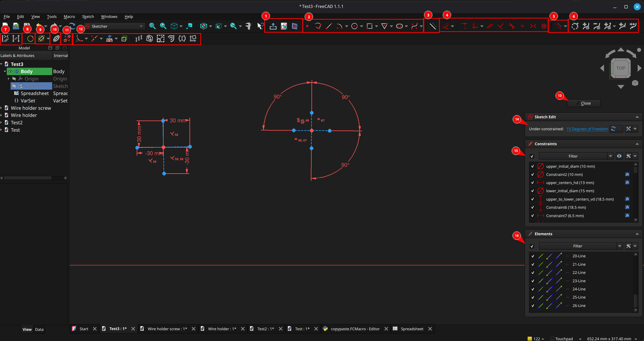This screenshot has width=644, height=341.
Task: Select the Create Circle tool
Action: click(x=354, y=26)
